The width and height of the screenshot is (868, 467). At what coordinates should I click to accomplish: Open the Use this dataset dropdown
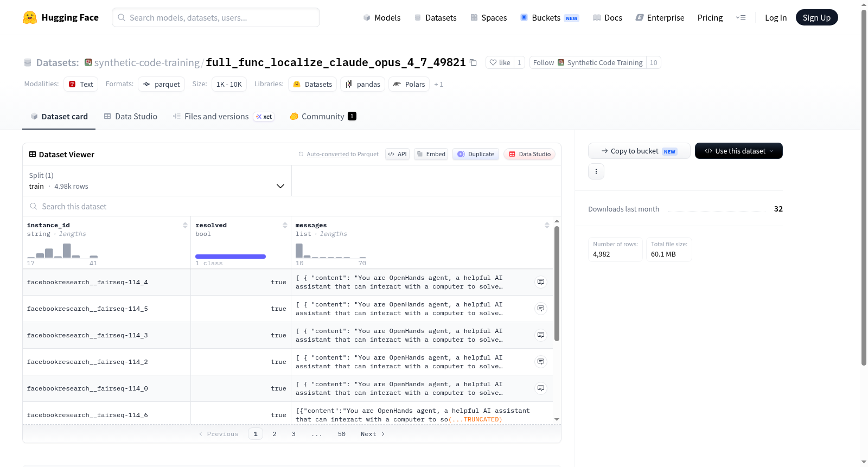click(739, 151)
